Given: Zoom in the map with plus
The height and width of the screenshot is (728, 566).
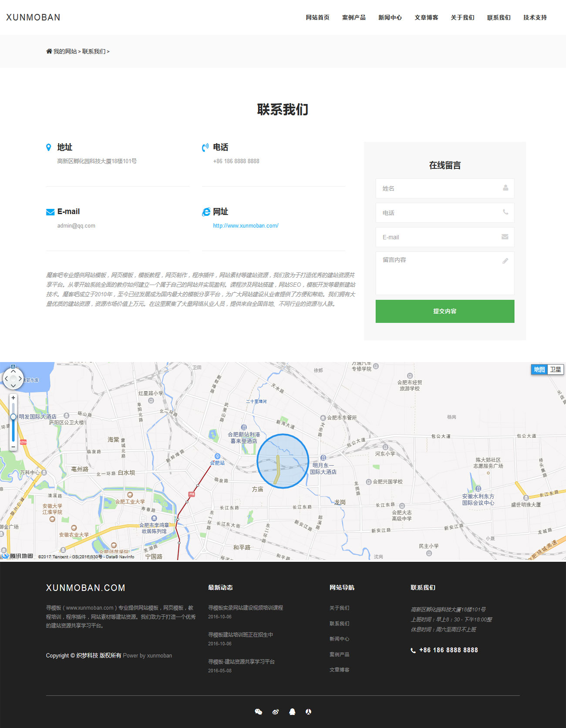Looking at the screenshot, I should 13,398.
